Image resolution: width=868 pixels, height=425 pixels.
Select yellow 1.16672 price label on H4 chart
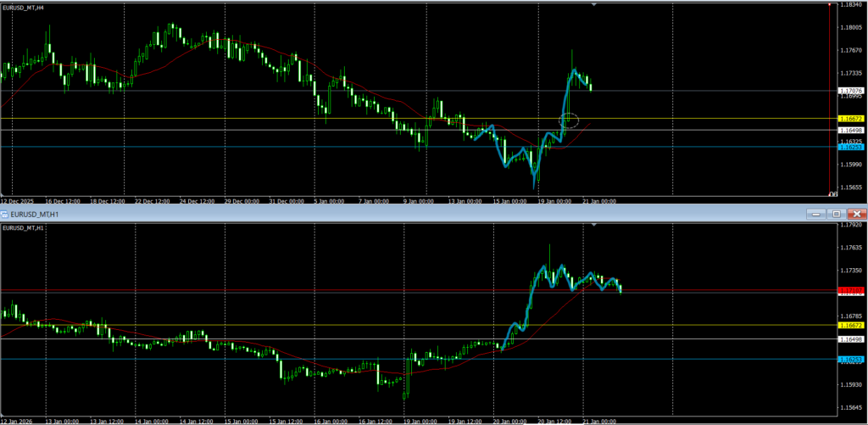pos(849,119)
